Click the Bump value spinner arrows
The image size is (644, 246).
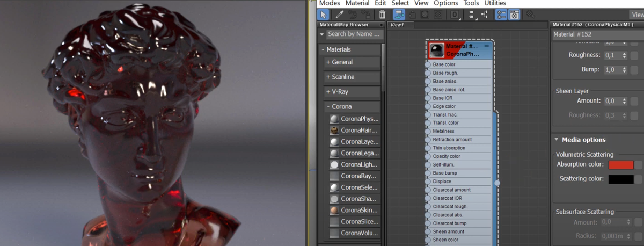624,70
